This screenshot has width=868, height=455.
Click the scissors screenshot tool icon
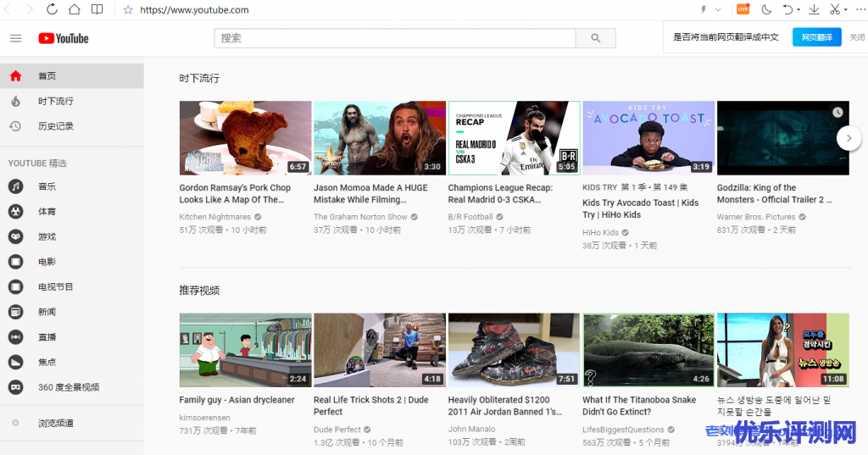(835, 9)
